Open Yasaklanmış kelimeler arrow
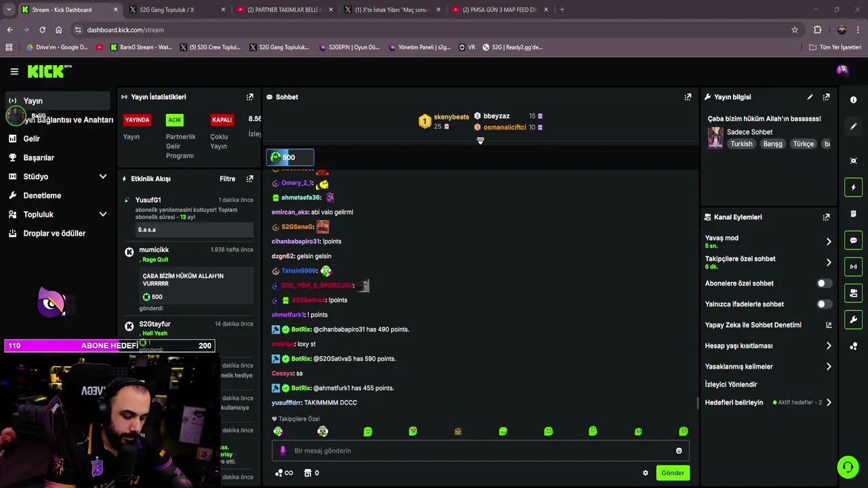 click(829, 367)
